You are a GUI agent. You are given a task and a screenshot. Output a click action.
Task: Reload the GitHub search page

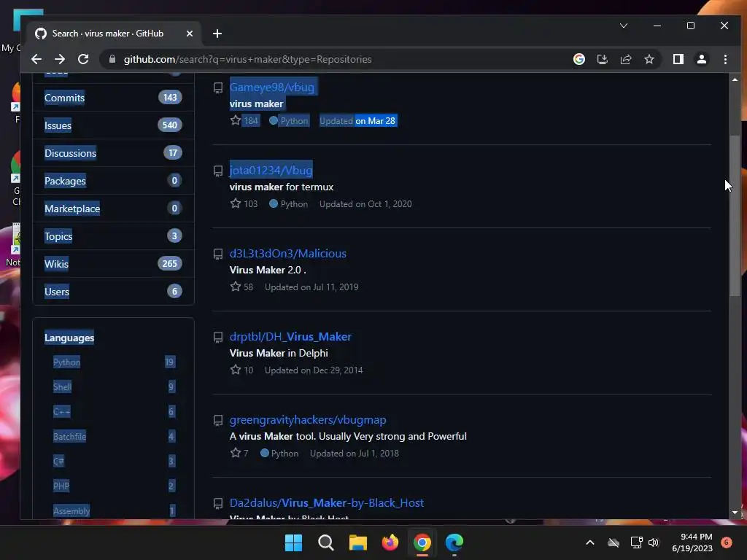tap(83, 59)
